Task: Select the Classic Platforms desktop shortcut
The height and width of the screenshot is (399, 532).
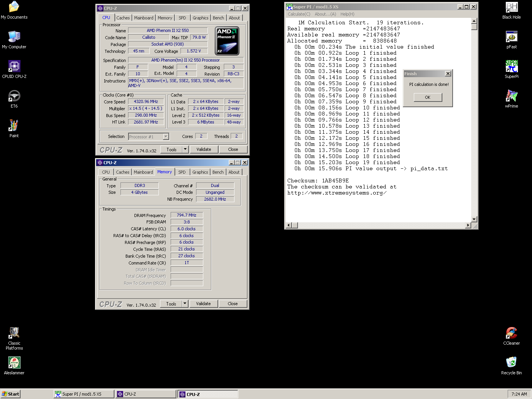Action: pyautogui.click(x=14, y=339)
